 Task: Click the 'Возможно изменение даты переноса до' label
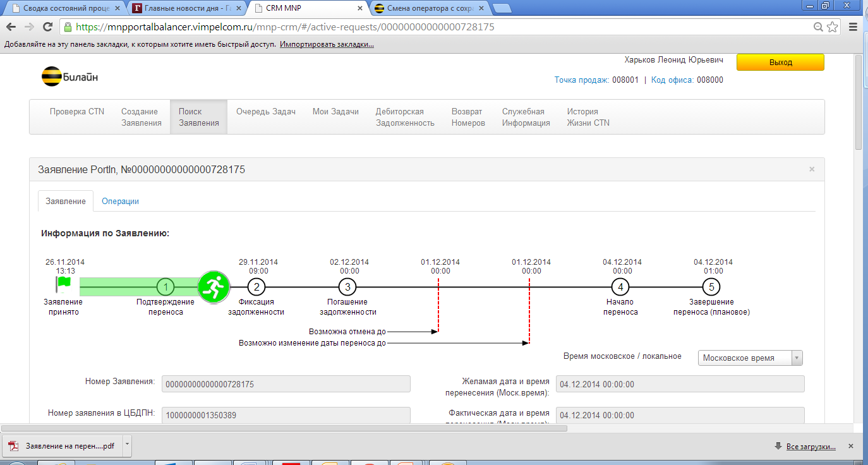pos(312,343)
